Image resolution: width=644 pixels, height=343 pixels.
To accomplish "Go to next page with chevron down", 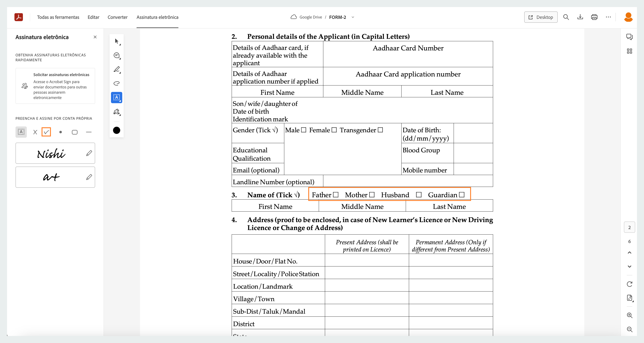I will coord(630,266).
